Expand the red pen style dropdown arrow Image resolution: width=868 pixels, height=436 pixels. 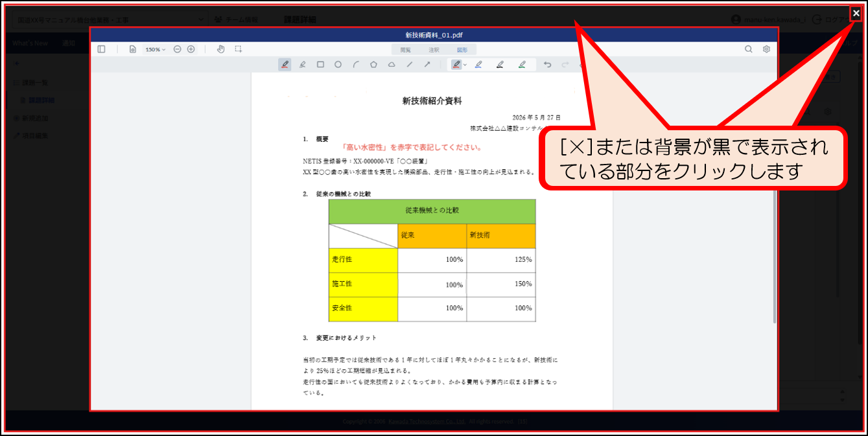coord(465,65)
